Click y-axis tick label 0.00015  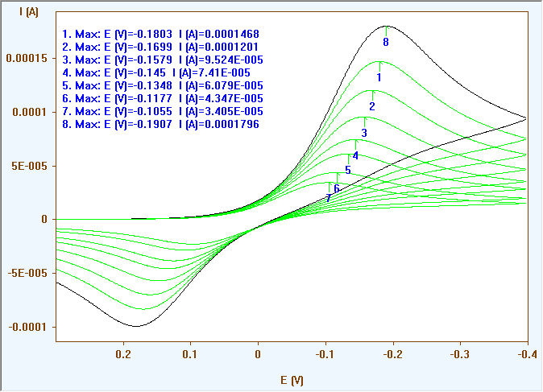click(27, 59)
